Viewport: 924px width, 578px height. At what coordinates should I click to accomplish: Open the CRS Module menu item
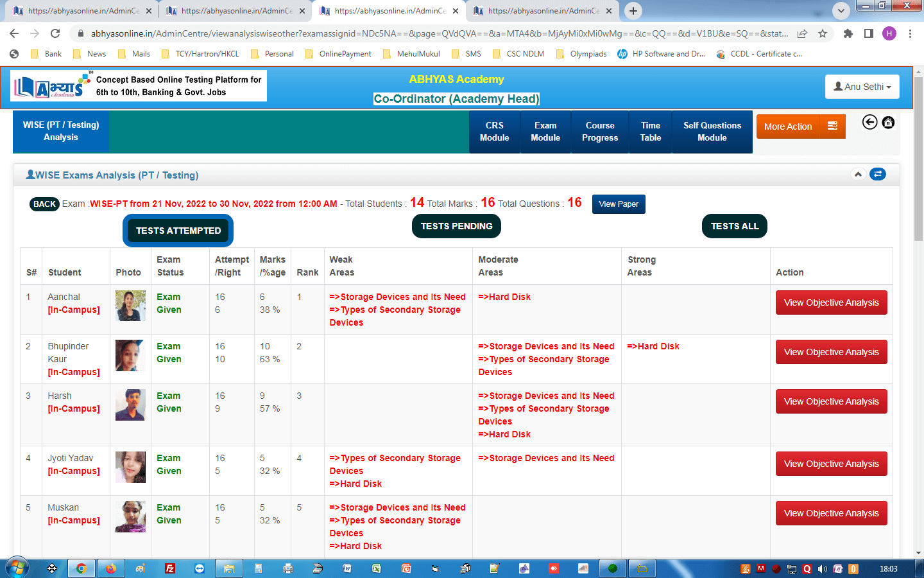click(494, 132)
